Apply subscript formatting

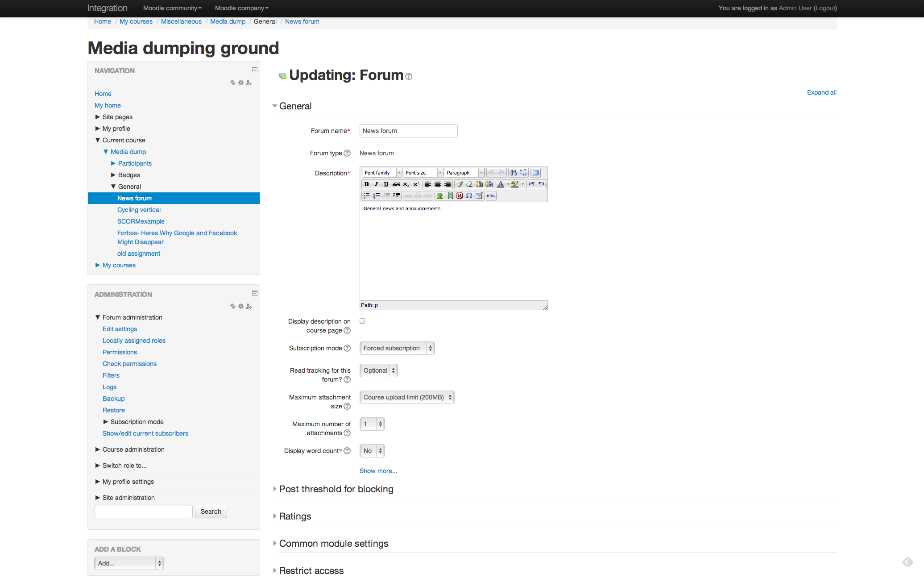pyautogui.click(x=406, y=184)
